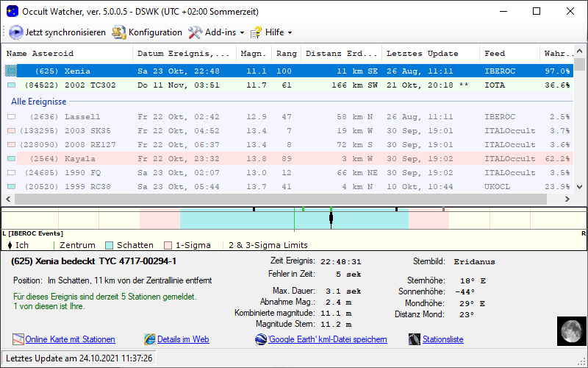Viewport: 588px width, 368px height.
Task: Click the Google Earth globe icon
Action: 261,339
